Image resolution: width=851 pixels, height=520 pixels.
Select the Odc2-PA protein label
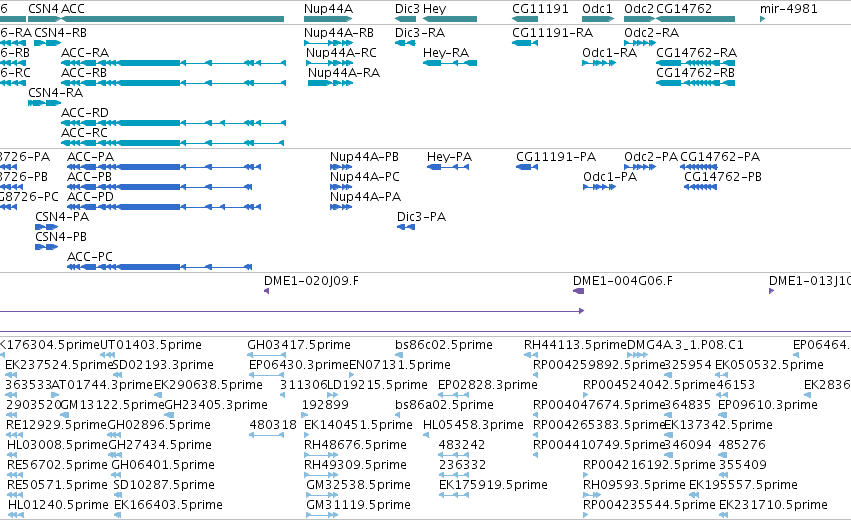coord(651,157)
